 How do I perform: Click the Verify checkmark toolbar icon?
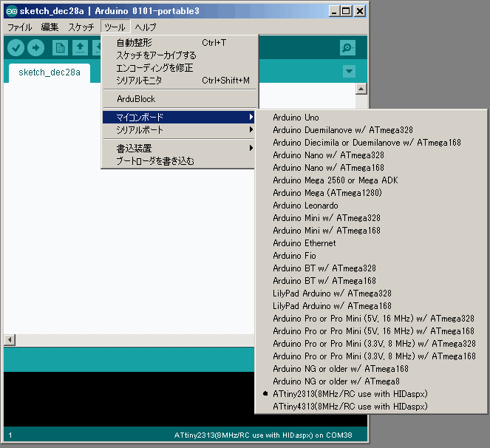[16, 48]
